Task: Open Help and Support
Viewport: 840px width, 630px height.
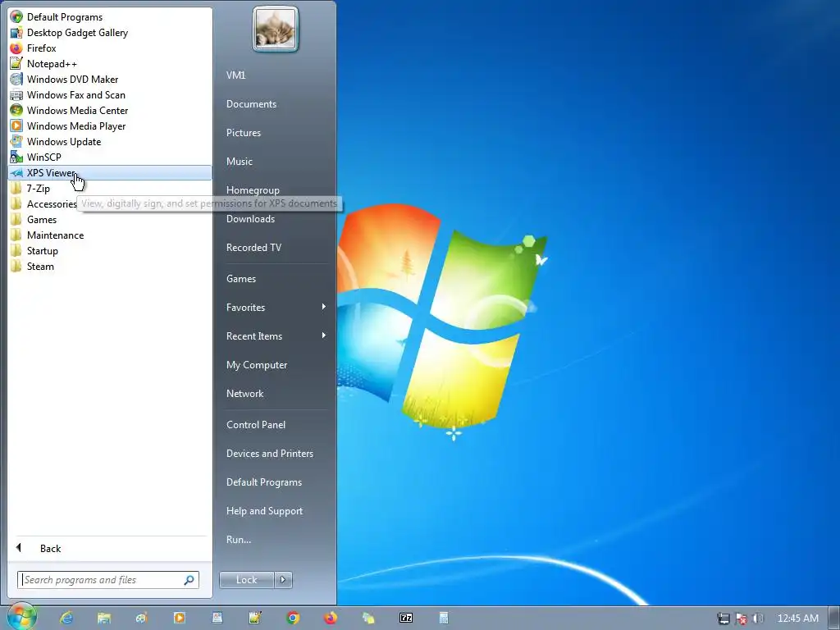Action: (274, 511)
